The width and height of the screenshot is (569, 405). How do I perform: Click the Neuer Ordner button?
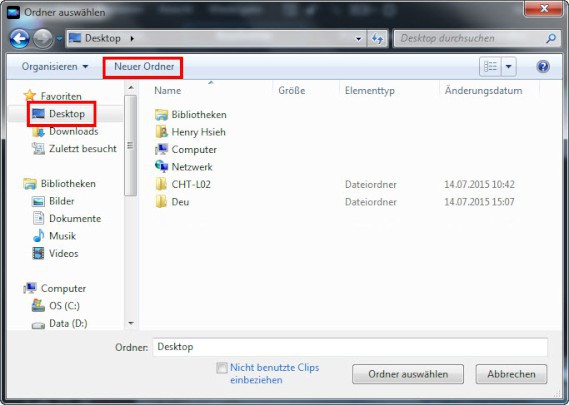coord(144,67)
